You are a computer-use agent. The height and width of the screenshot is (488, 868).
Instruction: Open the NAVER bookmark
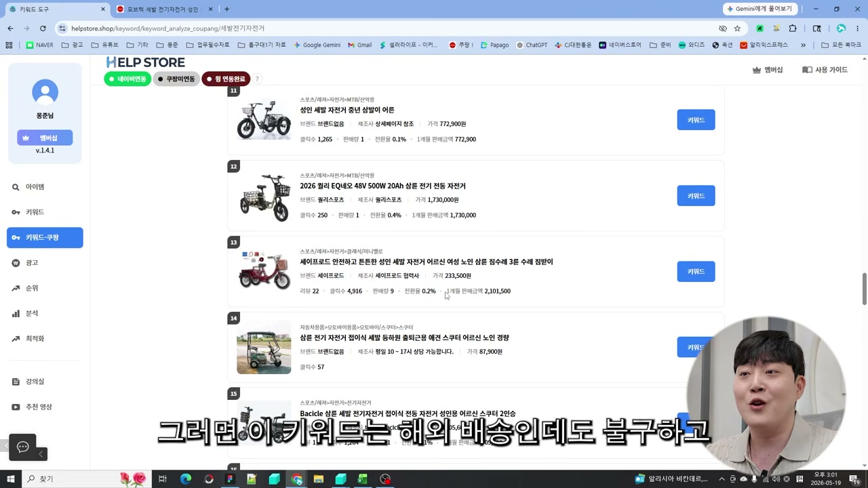(39, 45)
